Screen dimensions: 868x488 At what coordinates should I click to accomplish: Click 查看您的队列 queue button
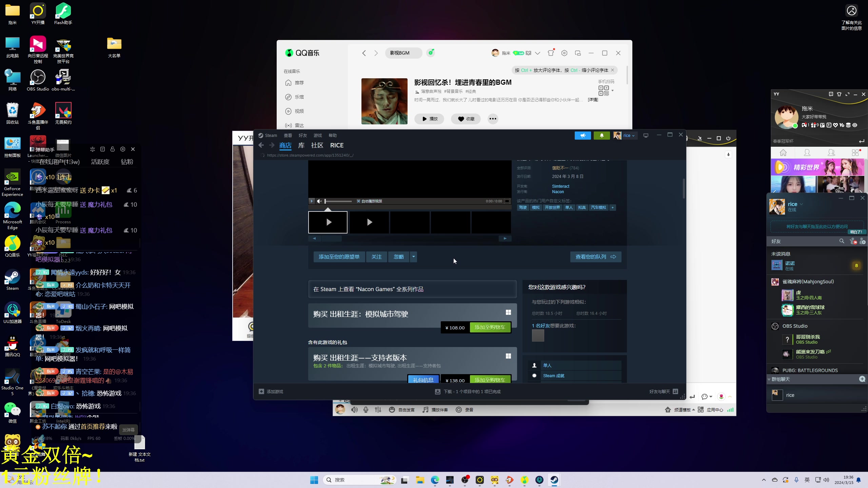click(596, 257)
